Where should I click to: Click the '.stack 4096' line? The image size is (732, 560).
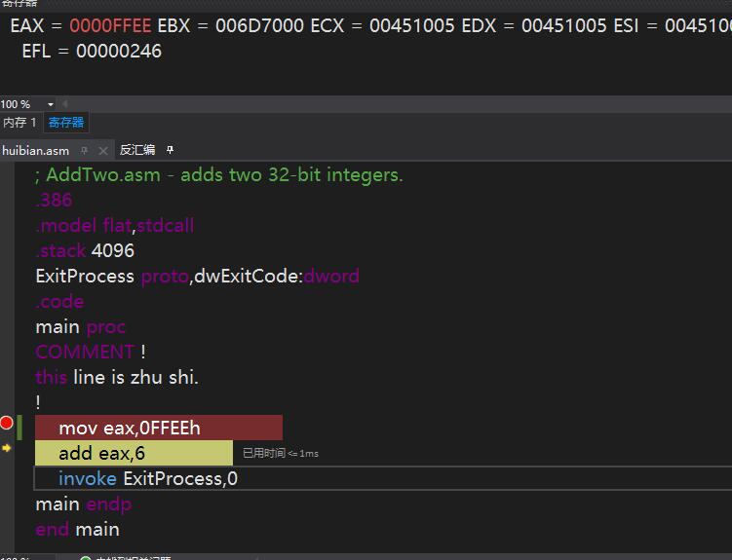click(85, 251)
